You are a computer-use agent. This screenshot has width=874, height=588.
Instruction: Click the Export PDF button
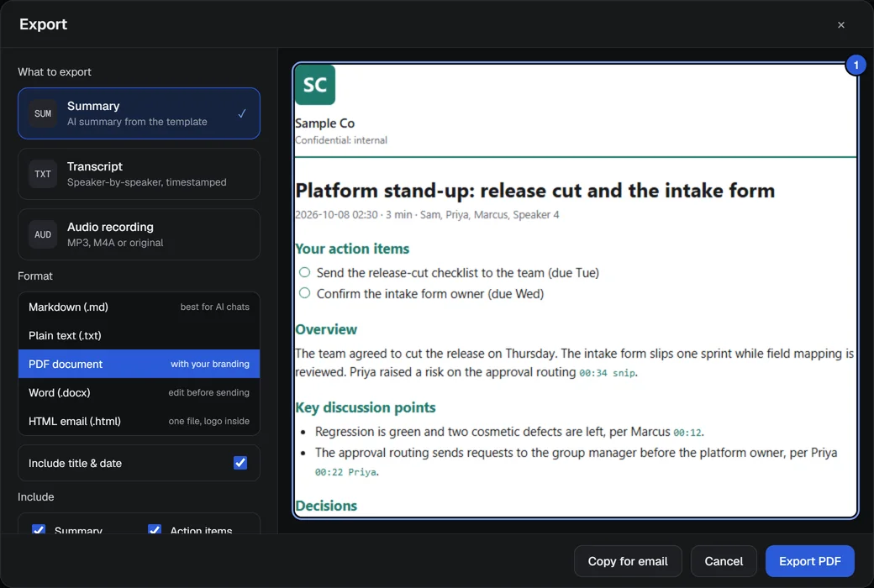(x=810, y=561)
